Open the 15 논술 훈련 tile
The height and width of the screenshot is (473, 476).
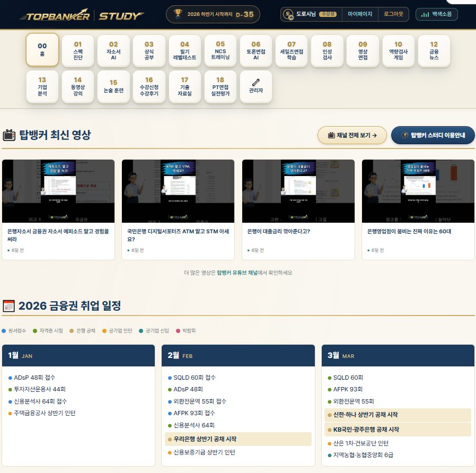[113, 87]
